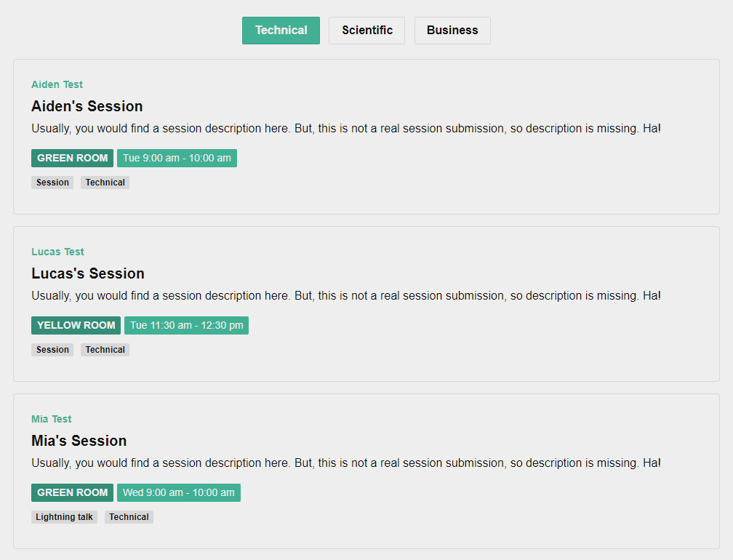Switch to the Business filter tab

[x=452, y=31]
